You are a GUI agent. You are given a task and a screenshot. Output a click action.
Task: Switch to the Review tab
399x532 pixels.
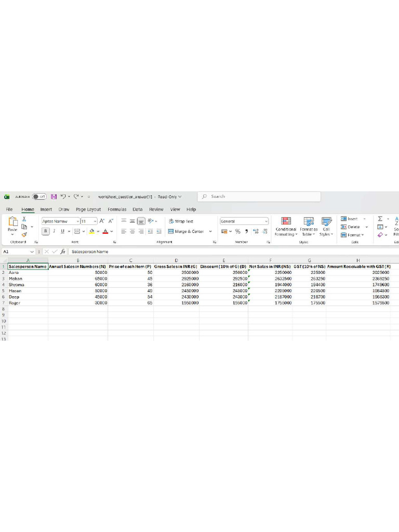click(x=156, y=209)
